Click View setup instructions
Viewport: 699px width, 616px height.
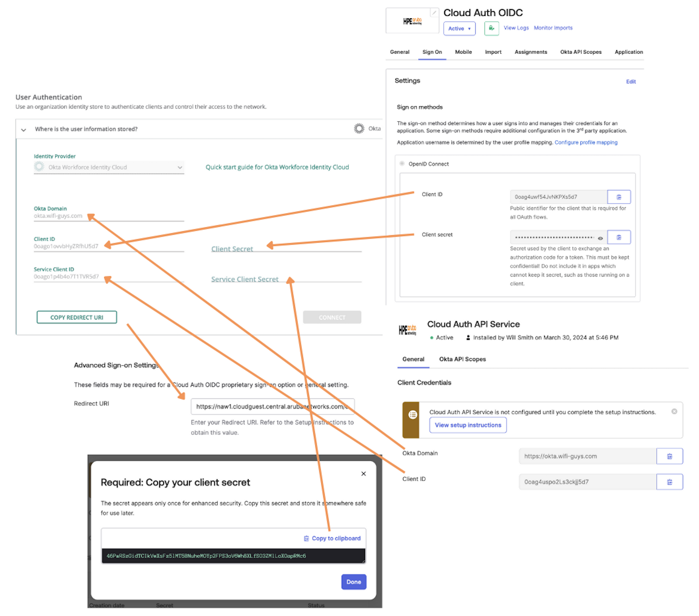[468, 425]
